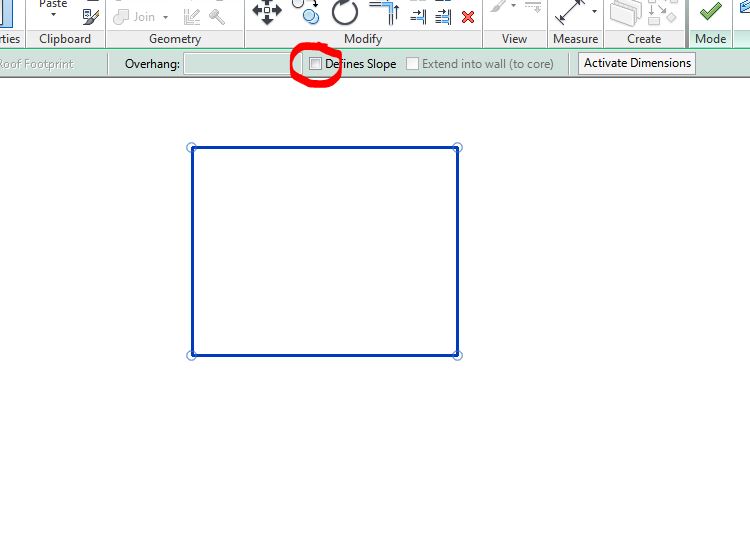Open the Paste dropdown arrow
The image size is (750, 551).
(x=53, y=15)
